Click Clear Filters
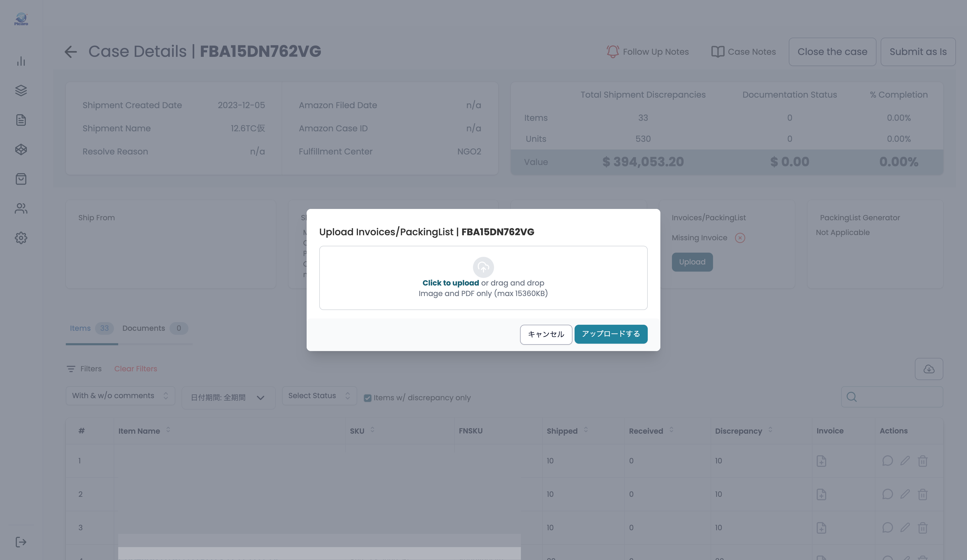 136,369
